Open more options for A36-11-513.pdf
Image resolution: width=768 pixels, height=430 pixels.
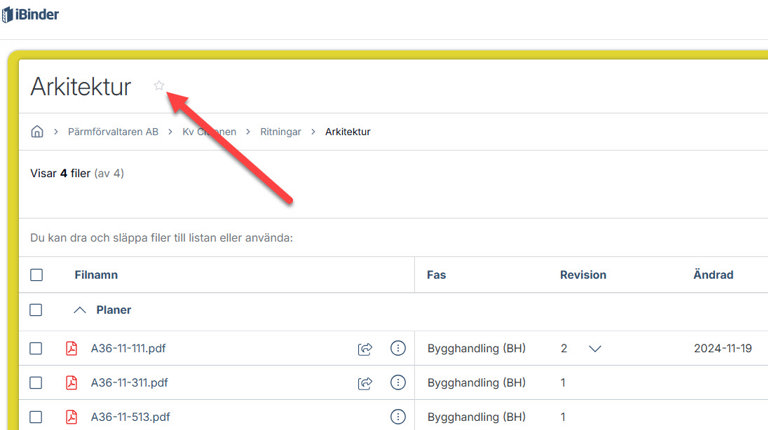398,417
